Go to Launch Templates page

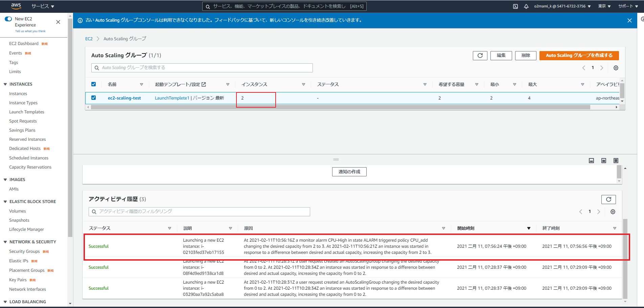pyautogui.click(x=27, y=112)
